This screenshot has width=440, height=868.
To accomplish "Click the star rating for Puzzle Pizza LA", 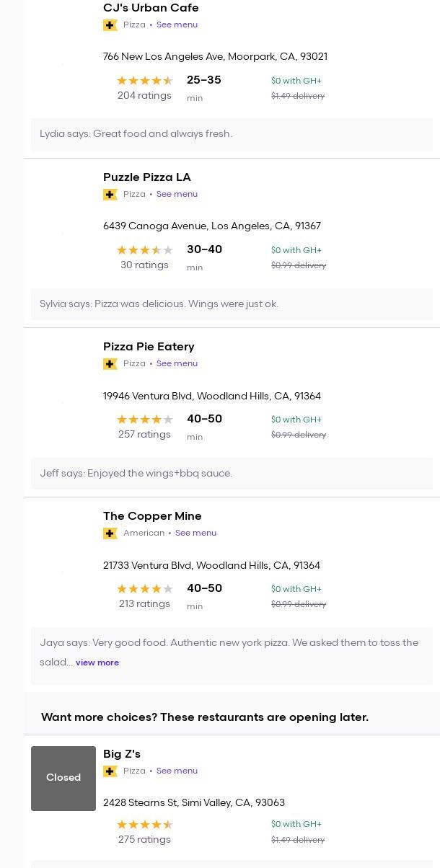I will coord(145,250).
